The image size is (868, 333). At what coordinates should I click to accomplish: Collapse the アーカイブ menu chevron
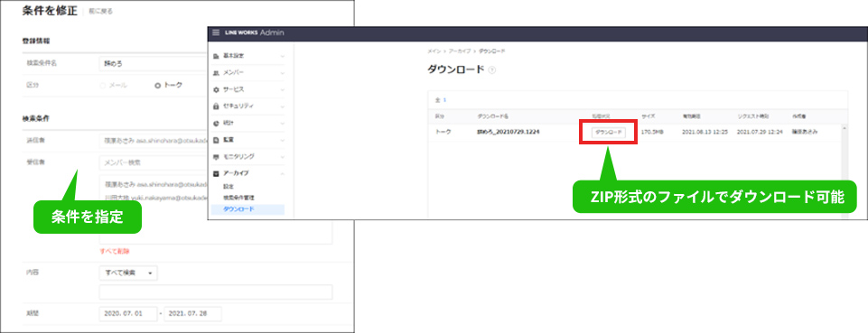[283, 173]
